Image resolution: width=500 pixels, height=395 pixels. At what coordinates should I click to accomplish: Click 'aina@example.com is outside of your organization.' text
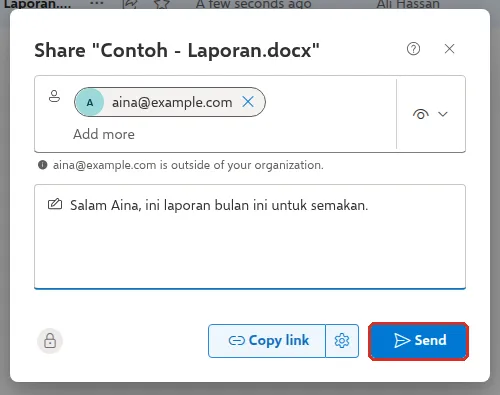click(188, 165)
